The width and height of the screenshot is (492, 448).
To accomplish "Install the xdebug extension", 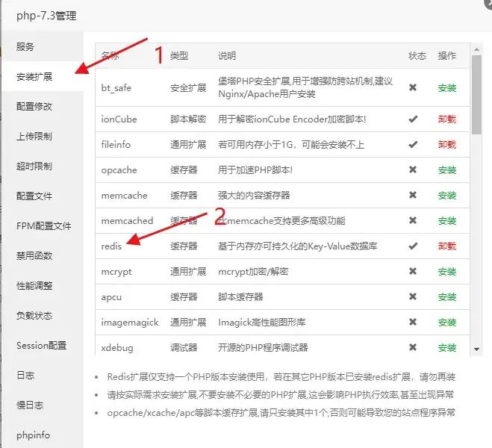I will [446, 348].
